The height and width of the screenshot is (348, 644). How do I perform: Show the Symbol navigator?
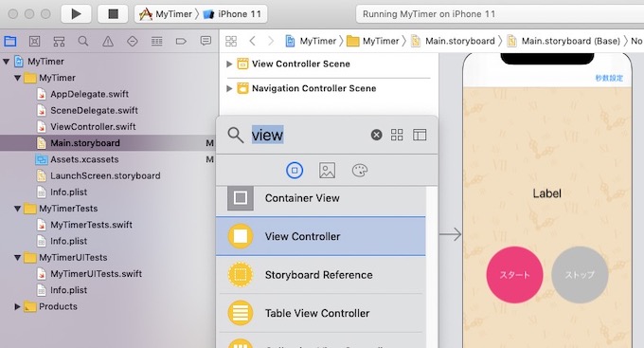(59, 41)
